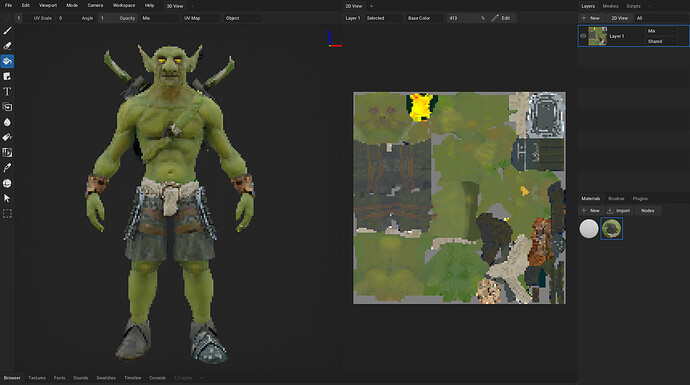690x385 pixels.
Task: Open Layer 1 Shared object dropdown
Action: tap(661, 41)
